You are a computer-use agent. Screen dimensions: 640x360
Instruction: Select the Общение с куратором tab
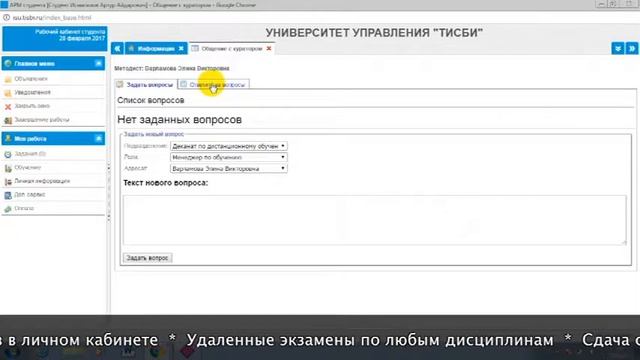232,49
